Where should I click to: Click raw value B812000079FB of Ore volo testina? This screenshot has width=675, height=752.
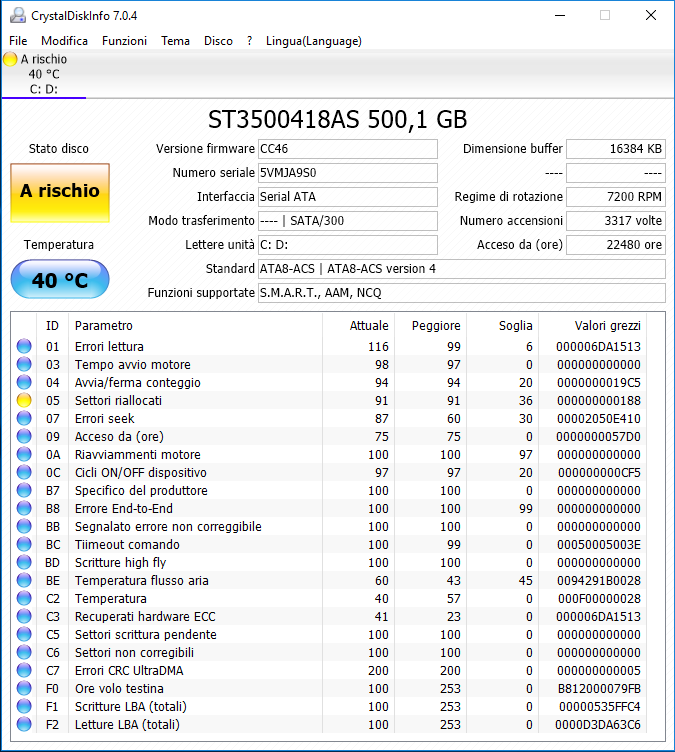pyautogui.click(x=599, y=688)
